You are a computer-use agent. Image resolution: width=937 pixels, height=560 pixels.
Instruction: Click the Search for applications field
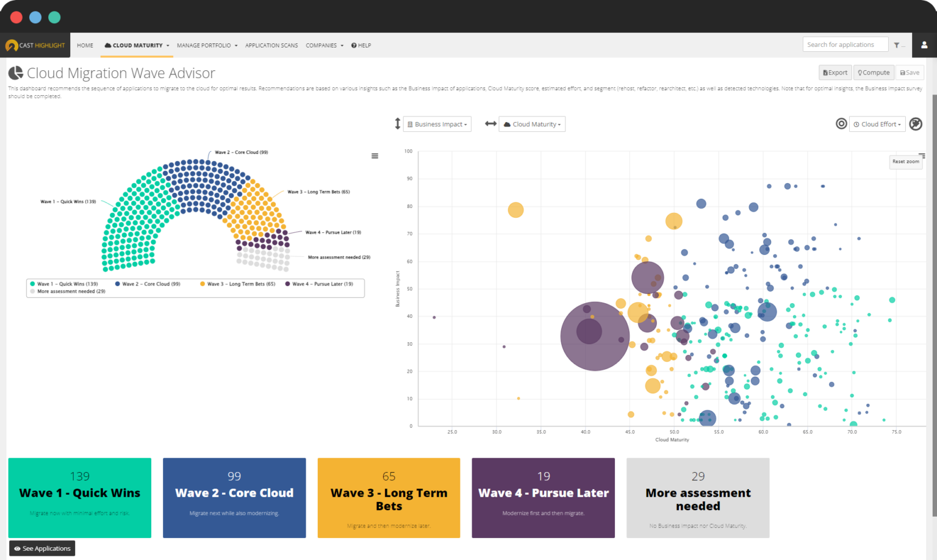pos(845,45)
